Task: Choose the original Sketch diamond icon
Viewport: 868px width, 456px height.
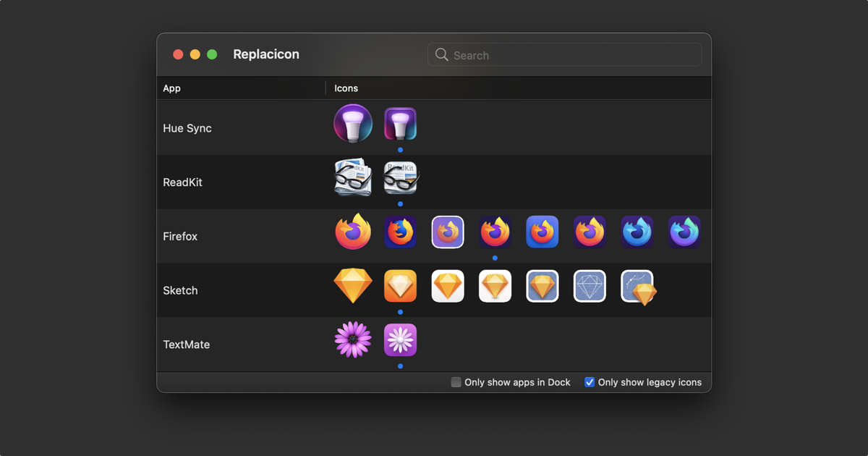Action: [353, 286]
